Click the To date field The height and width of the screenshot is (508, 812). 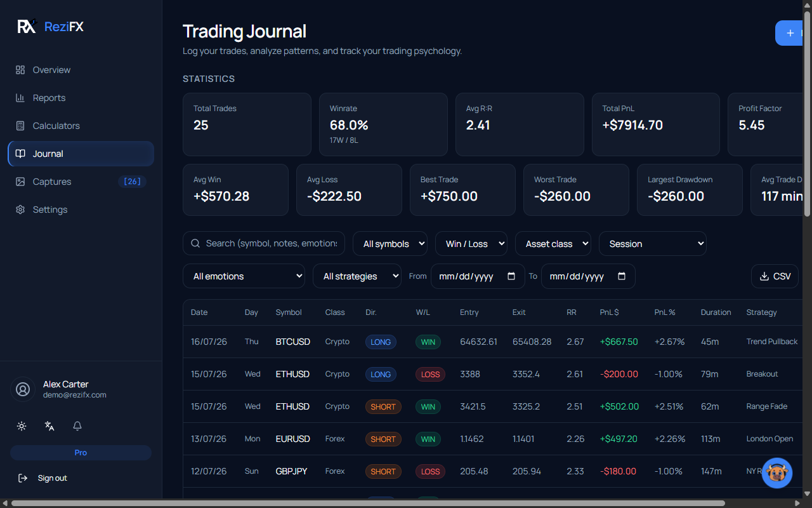[x=588, y=276]
